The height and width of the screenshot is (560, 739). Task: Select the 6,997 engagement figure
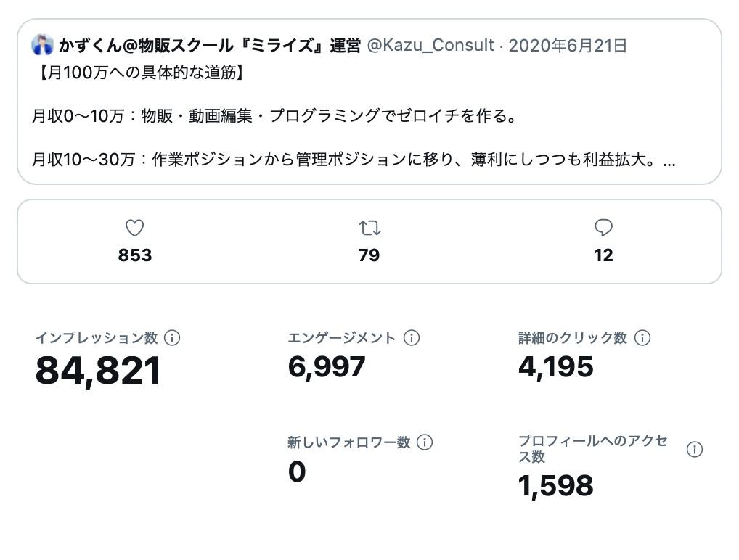pos(327,367)
